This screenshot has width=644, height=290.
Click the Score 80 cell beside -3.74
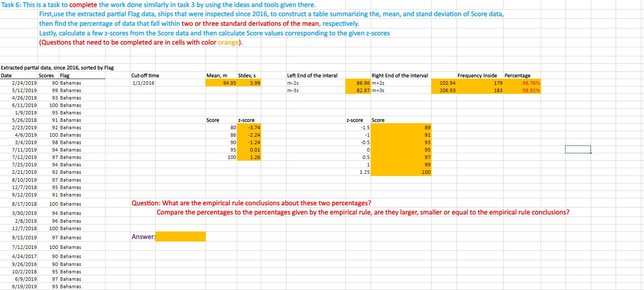(221, 128)
